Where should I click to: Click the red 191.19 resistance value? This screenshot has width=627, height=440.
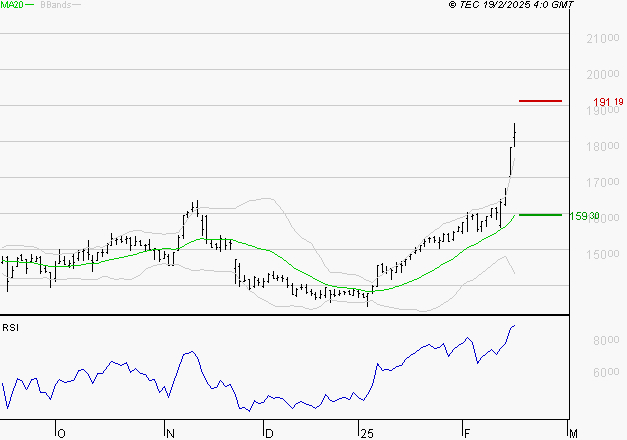[608, 102]
